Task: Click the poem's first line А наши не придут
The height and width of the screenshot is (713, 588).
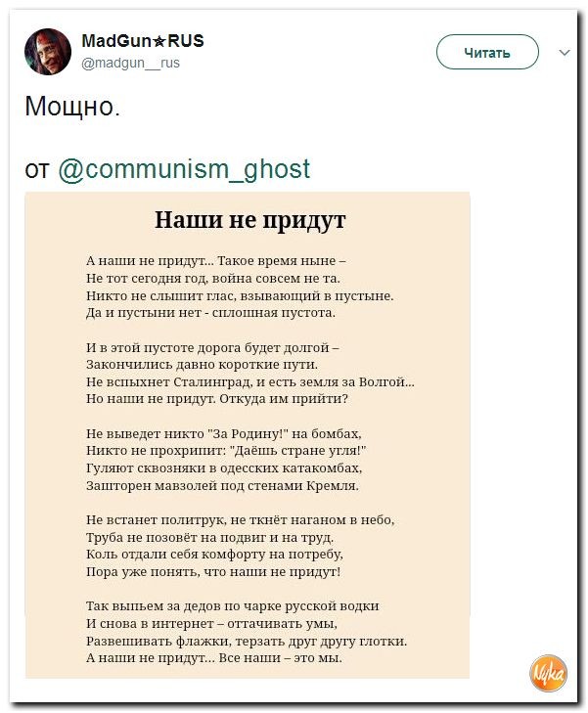Action: tap(215, 260)
